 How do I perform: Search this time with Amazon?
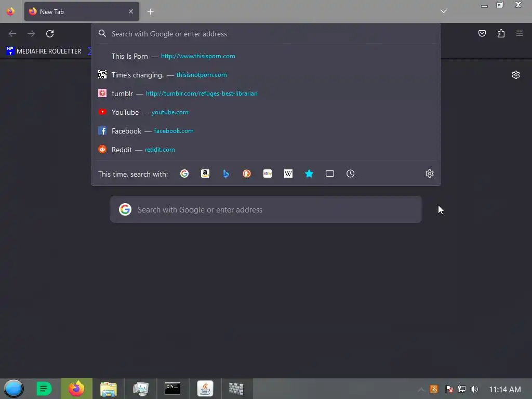point(205,174)
